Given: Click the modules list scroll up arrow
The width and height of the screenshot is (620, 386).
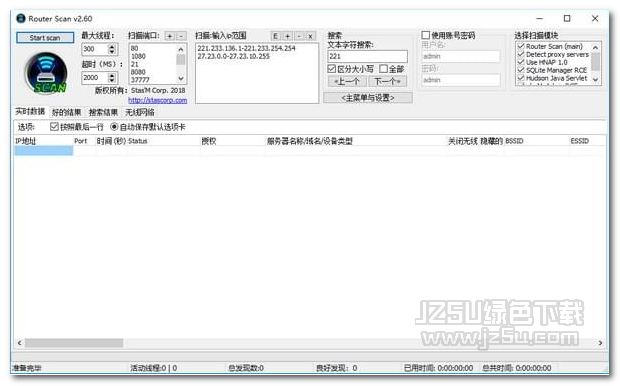Looking at the screenshot, I should (x=595, y=47).
